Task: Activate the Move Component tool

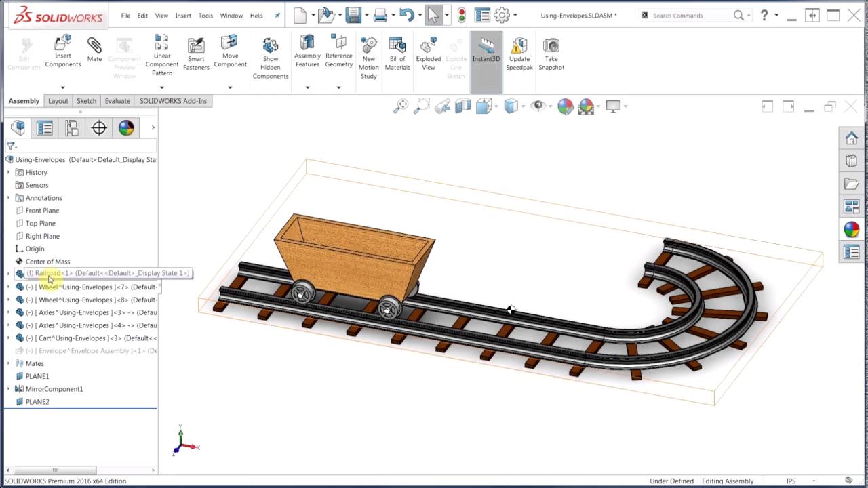Action: tap(230, 52)
